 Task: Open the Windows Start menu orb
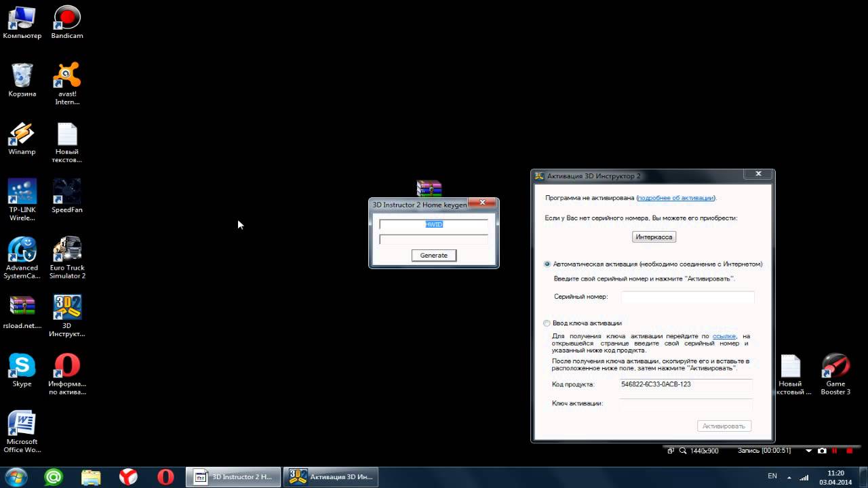tap(16, 476)
